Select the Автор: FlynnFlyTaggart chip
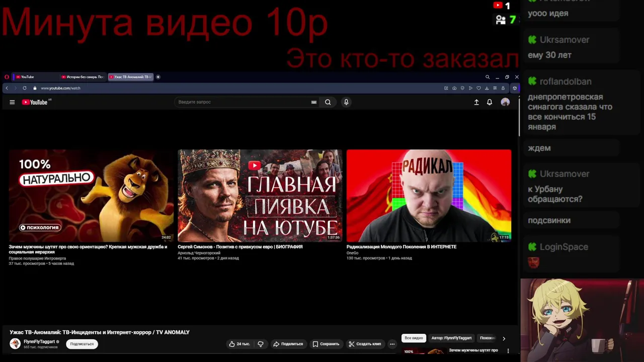 451,338
